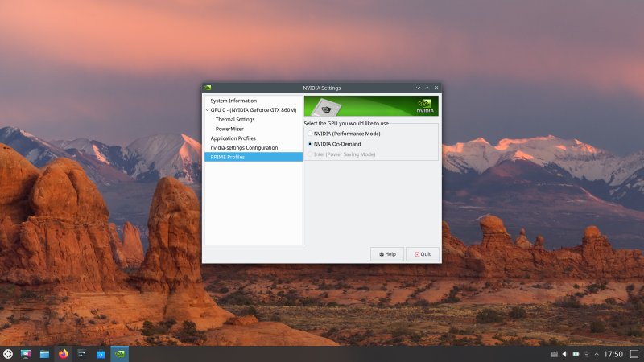644x362 pixels.
Task: Click the NVIDIA icon in the window titlebar
Action: click(208, 88)
